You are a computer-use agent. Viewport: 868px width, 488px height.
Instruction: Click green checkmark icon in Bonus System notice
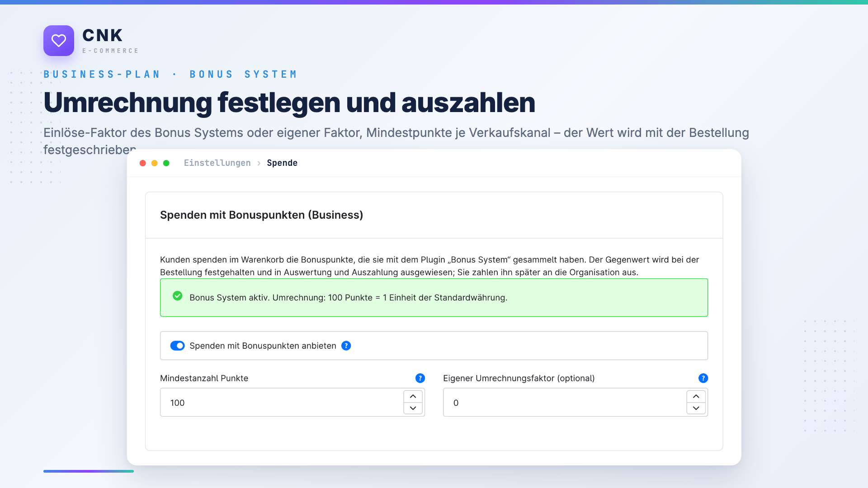(x=178, y=296)
